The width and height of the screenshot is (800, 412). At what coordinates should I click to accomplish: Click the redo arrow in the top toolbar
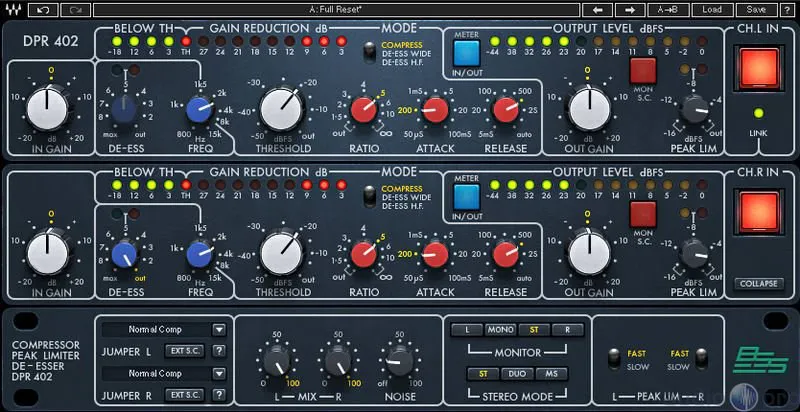tap(76, 10)
